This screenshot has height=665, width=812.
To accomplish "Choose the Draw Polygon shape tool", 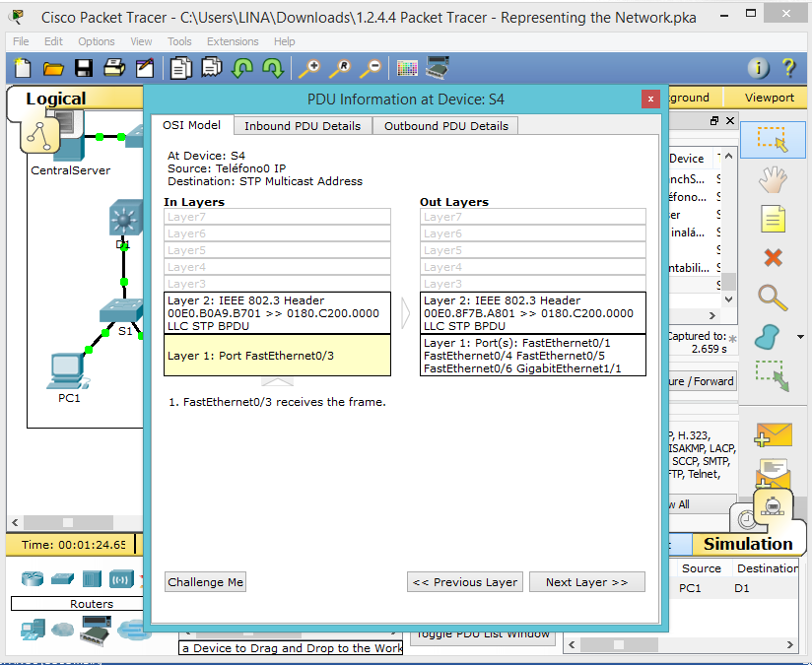I will tap(767, 337).
